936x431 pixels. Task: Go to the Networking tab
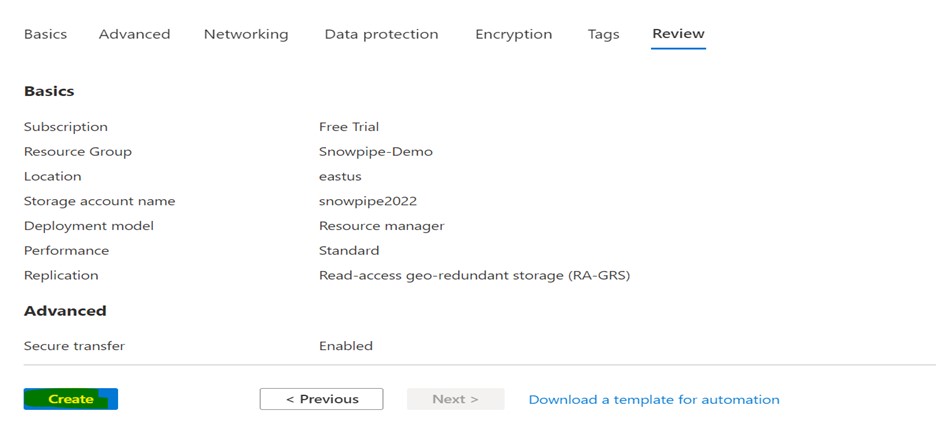245,34
